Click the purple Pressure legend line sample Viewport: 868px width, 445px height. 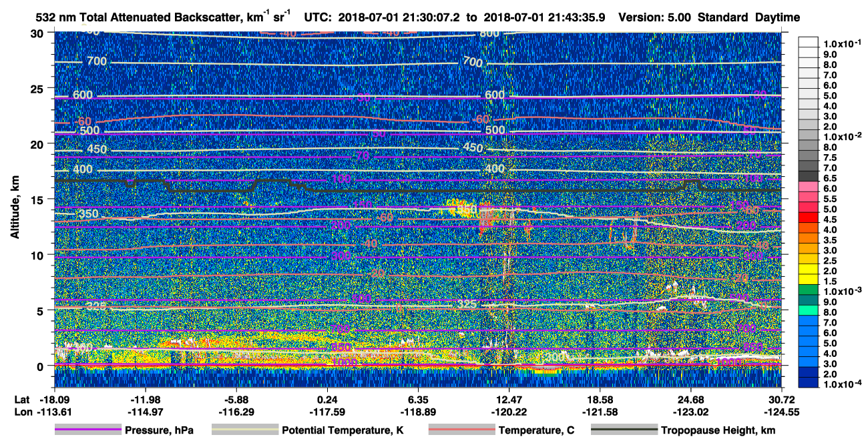click(88, 430)
